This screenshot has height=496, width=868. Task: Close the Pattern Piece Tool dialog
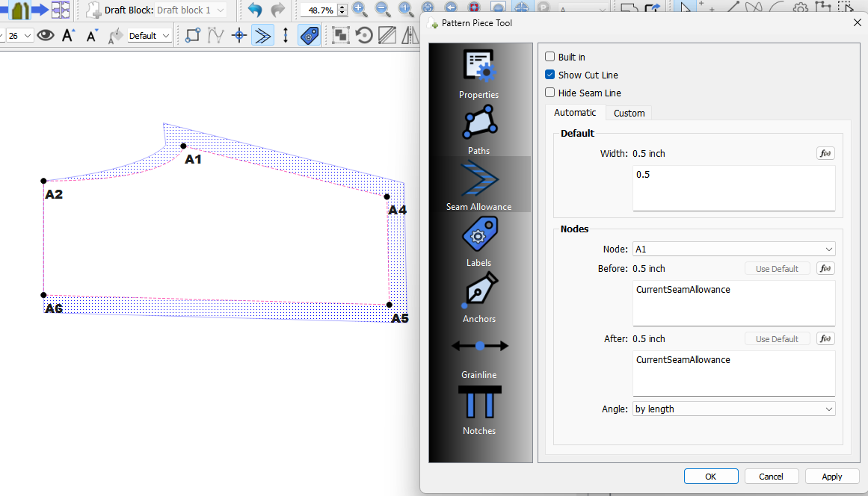(x=857, y=22)
